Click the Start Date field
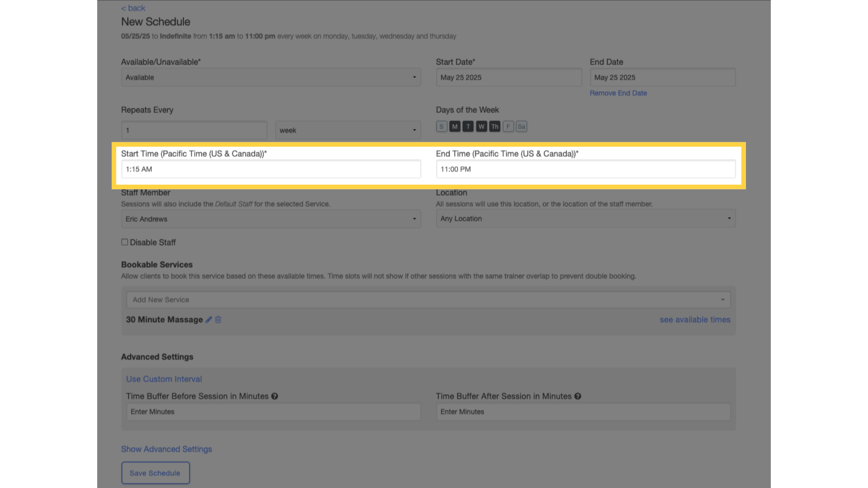The height and width of the screenshot is (488, 868). click(x=509, y=77)
